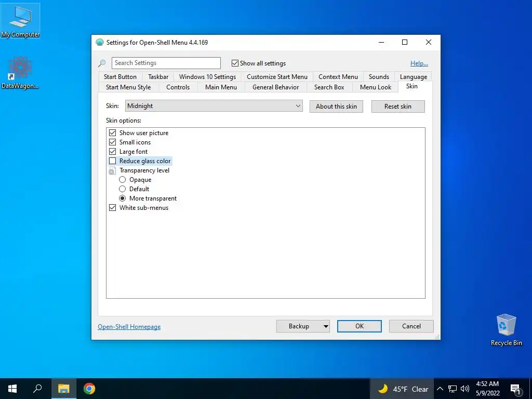This screenshot has height=399, width=532.
Task: Select the More transparent radio button
Action: pyautogui.click(x=123, y=198)
